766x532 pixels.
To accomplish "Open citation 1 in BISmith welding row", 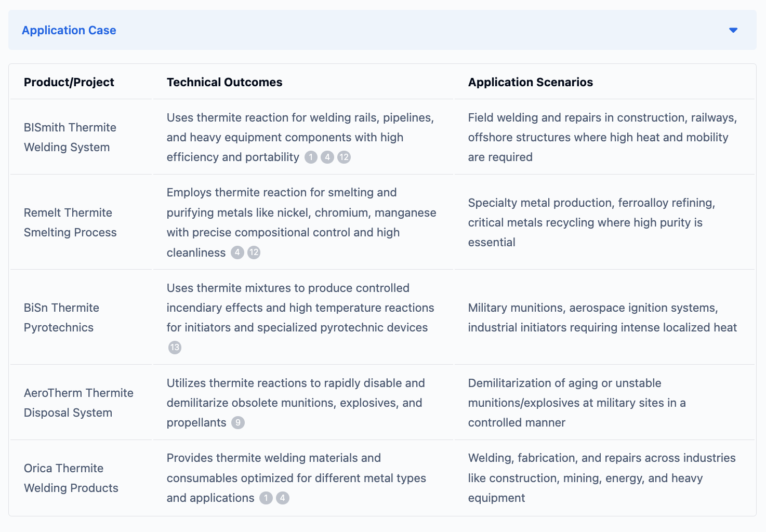I will (x=311, y=157).
